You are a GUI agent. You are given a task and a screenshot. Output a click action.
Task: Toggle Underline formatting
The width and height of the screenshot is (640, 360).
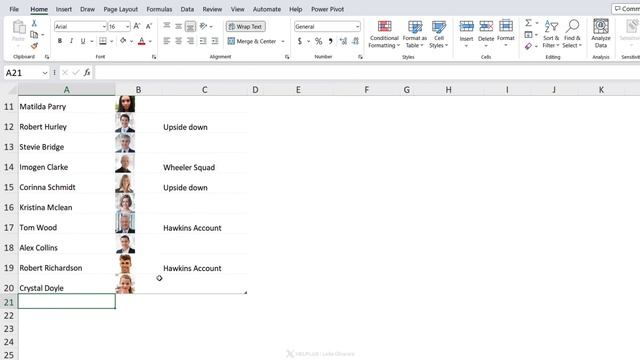(83, 41)
